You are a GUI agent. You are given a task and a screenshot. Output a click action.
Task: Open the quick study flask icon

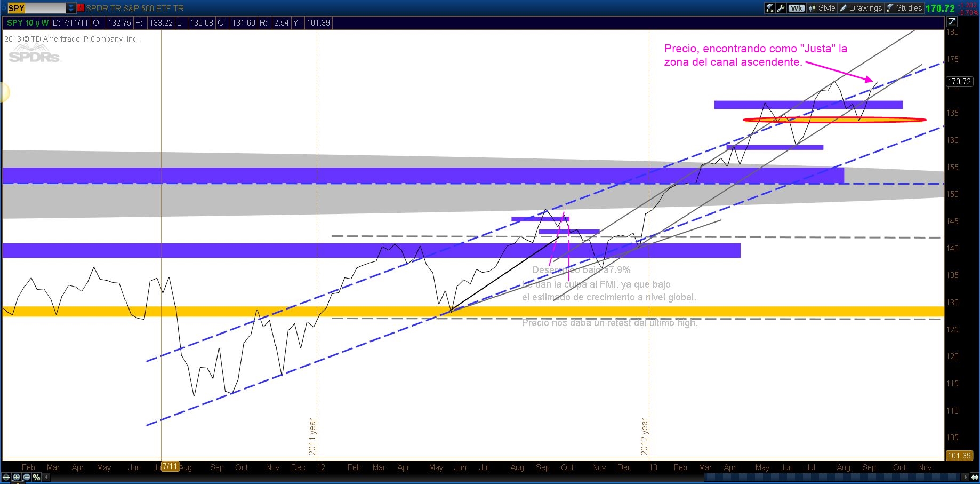pos(769,8)
